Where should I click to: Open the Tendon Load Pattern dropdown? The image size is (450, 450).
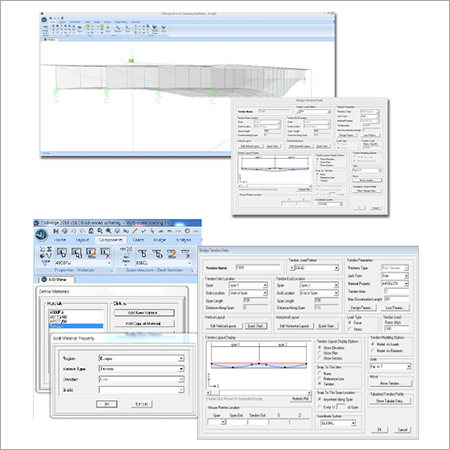pos(314,268)
